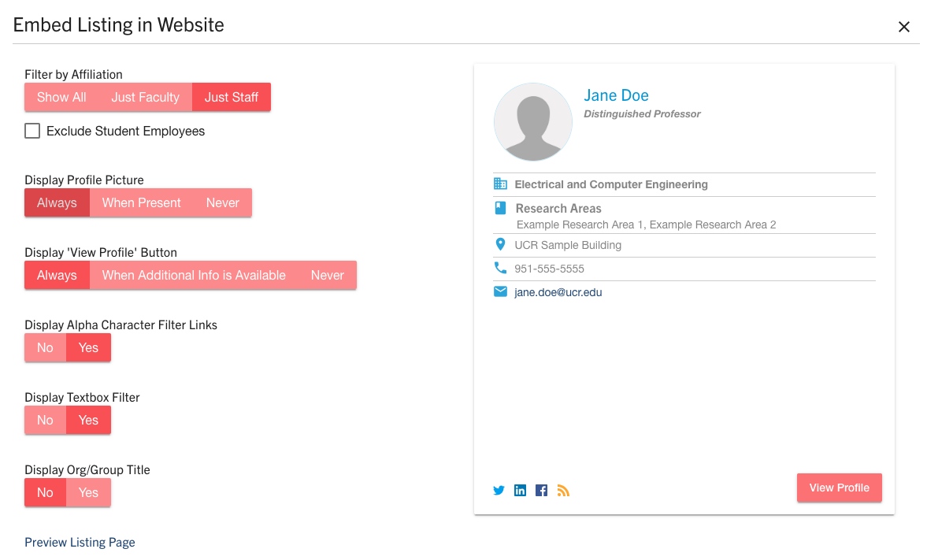927x560 pixels.
Task: Turn off Alpha Character Filter Links
Action: [45, 348]
